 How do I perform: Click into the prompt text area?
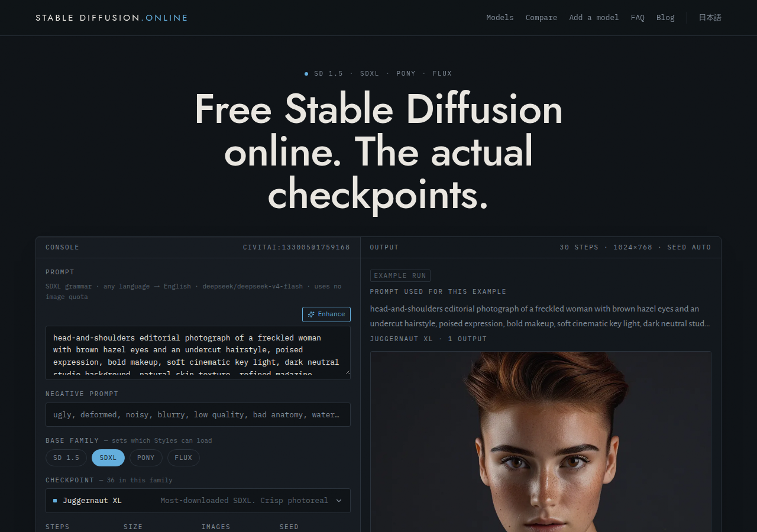click(x=198, y=353)
